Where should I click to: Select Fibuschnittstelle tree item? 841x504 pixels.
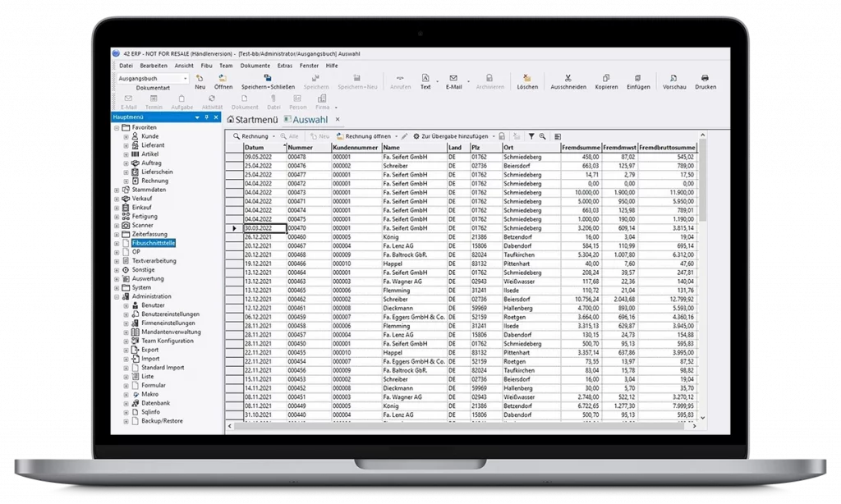click(154, 244)
